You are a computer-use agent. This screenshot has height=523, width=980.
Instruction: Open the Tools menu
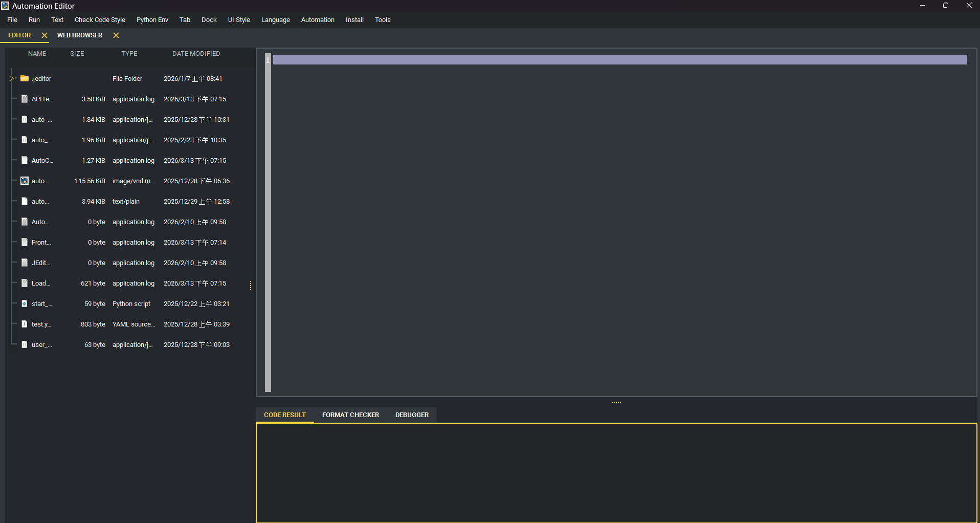coord(383,19)
